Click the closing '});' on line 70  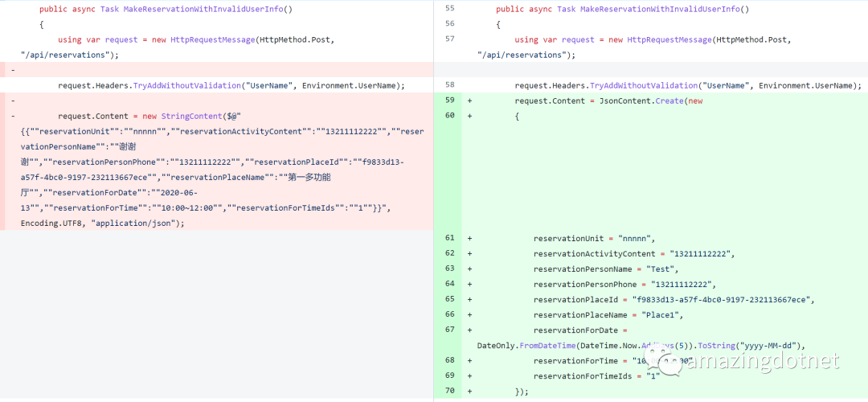(x=522, y=392)
